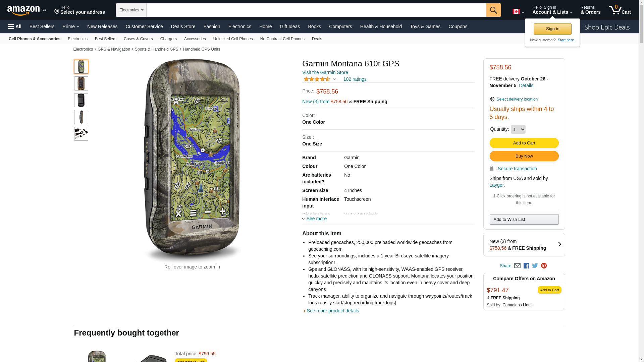644x362 pixels.
Task: Click the search magnifier button
Action: click(493, 10)
